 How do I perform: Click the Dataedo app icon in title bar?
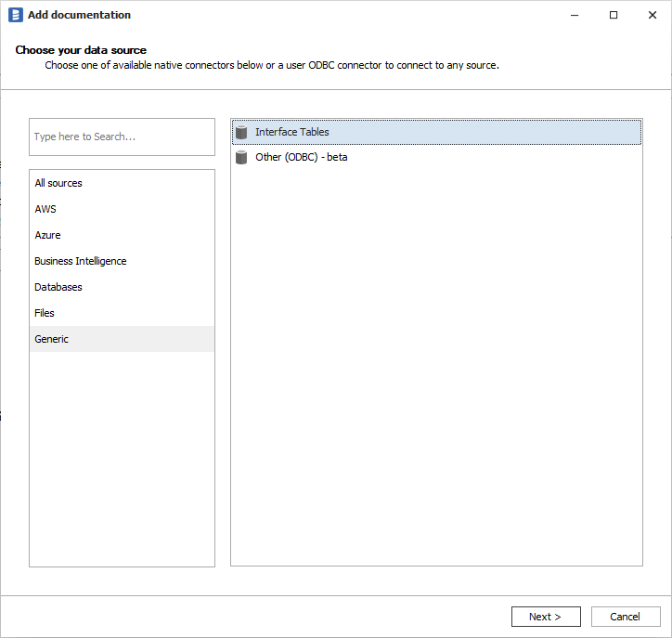click(x=15, y=15)
